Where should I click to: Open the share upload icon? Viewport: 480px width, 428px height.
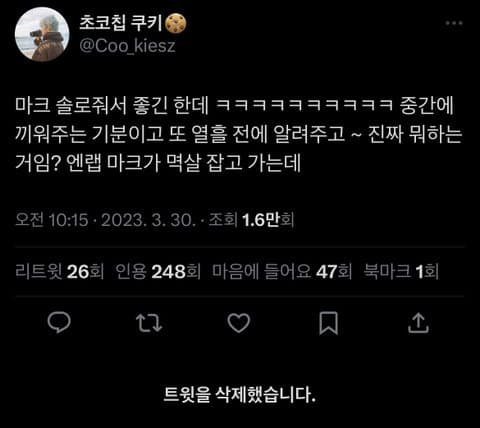coord(418,323)
